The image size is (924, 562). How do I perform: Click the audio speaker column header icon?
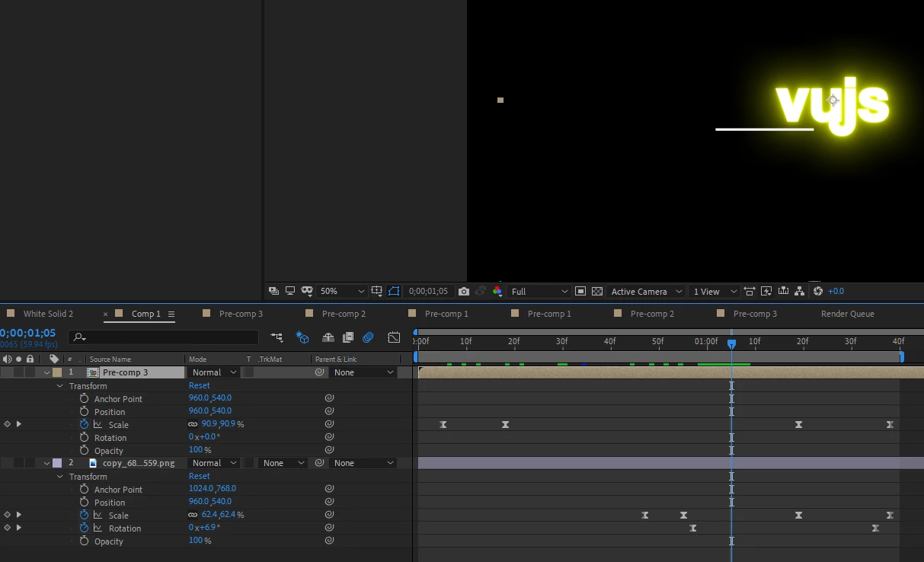click(x=7, y=359)
